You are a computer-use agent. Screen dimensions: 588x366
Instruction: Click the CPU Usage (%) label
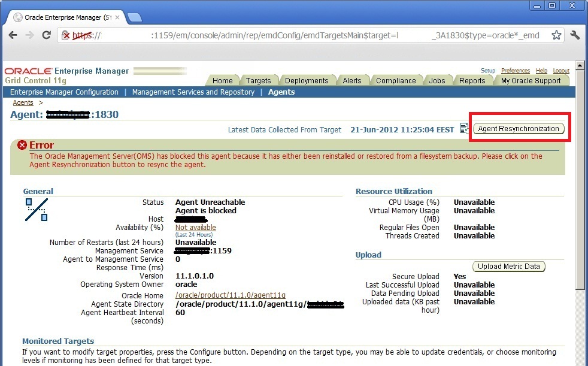[414, 202]
